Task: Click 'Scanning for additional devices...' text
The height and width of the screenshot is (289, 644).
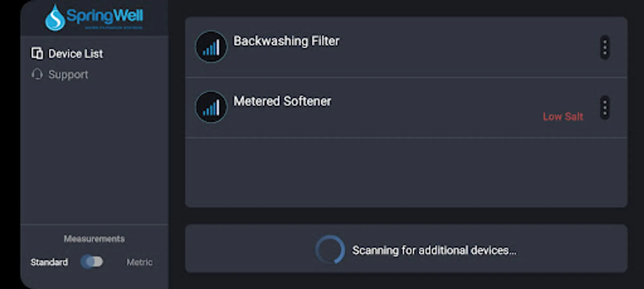Action: click(x=434, y=250)
